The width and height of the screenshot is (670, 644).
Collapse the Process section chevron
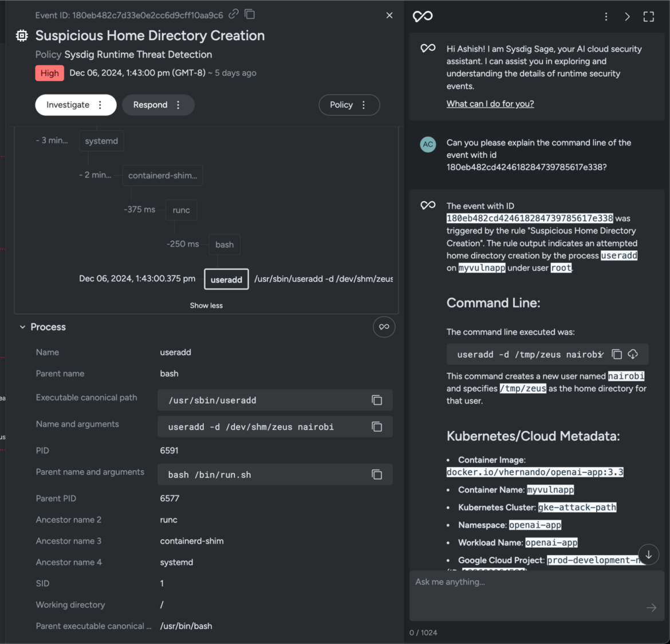[22, 327]
